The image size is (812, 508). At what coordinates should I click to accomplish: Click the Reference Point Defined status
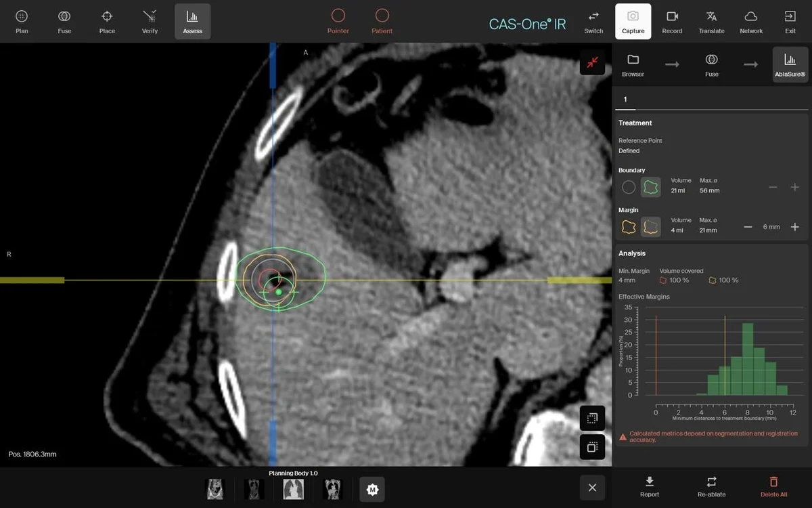coord(629,151)
